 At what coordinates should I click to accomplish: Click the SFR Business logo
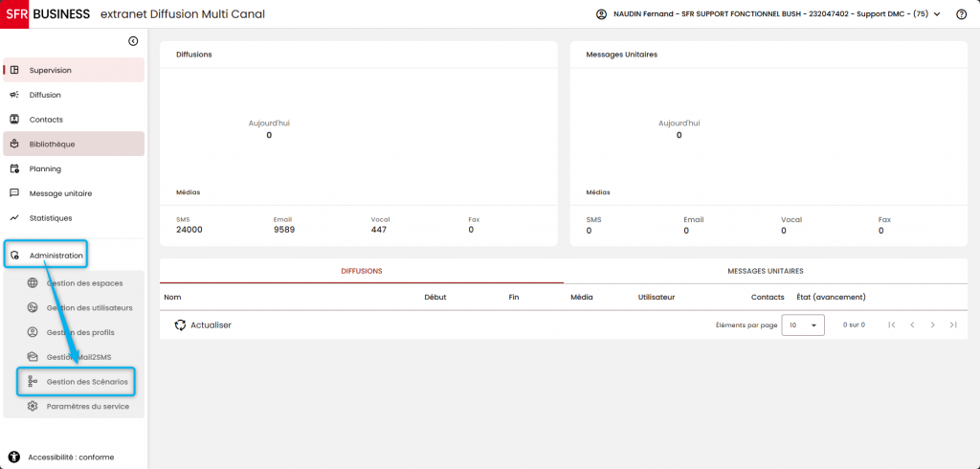45,13
